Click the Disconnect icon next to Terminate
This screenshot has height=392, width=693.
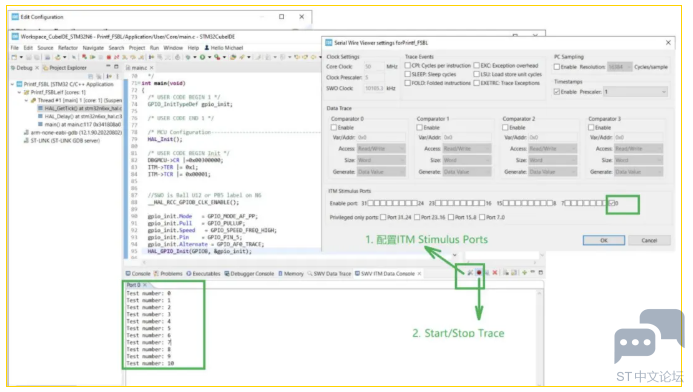(x=117, y=57)
